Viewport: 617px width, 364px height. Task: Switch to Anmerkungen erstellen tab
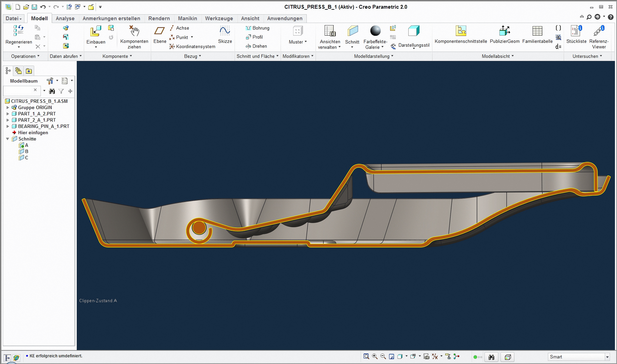click(x=111, y=18)
